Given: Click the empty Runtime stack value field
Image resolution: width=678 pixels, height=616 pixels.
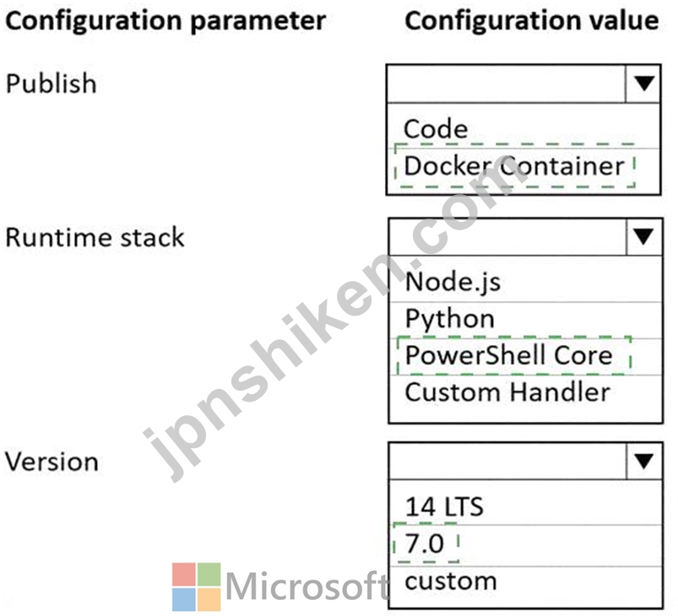Looking at the screenshot, I should tap(508, 236).
